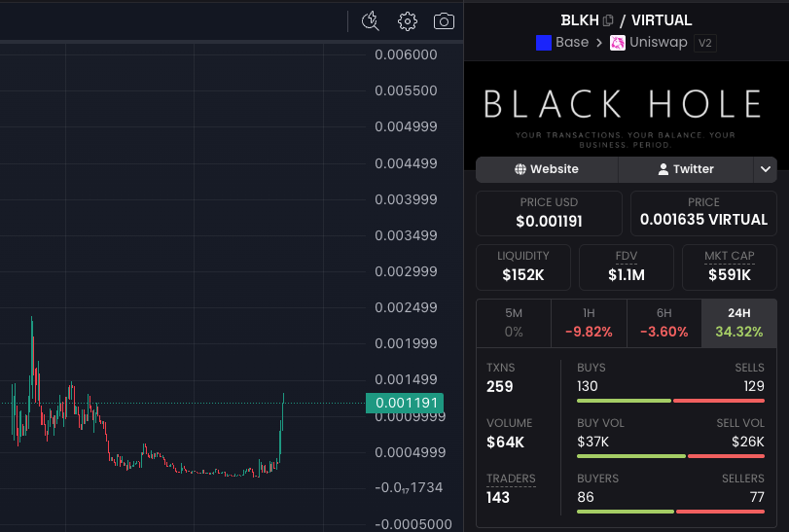
Task: Select the 1H timeframe tab
Action: 589,323
